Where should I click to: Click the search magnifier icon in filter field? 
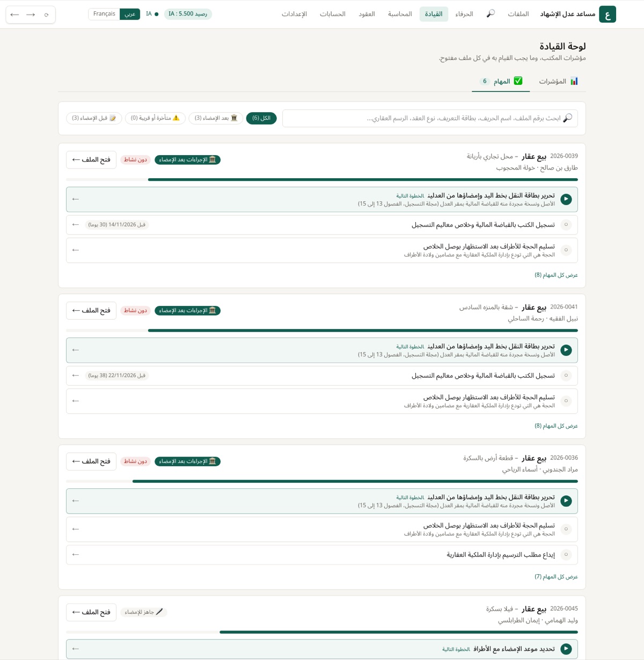click(567, 118)
